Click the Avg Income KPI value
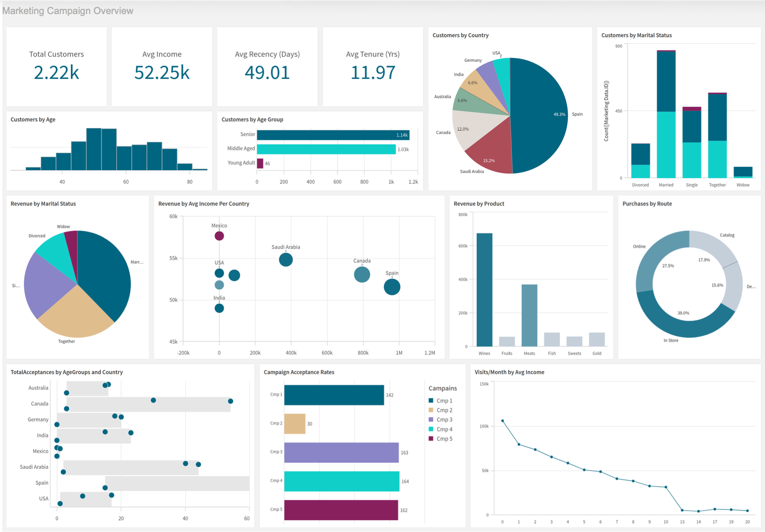 point(162,72)
